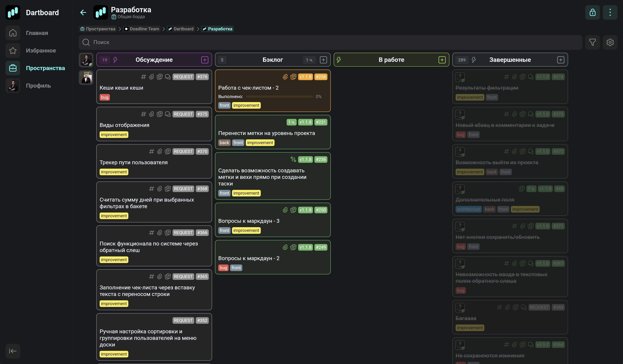Click attachment paperclip icon on card #256
The width and height of the screenshot is (623, 364).
click(285, 77)
